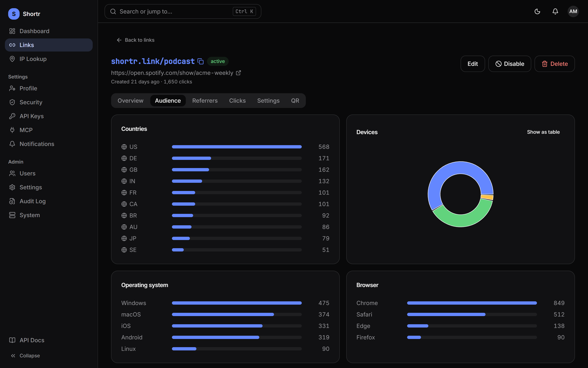Delete this short link
This screenshot has width=588, height=368.
click(x=555, y=64)
